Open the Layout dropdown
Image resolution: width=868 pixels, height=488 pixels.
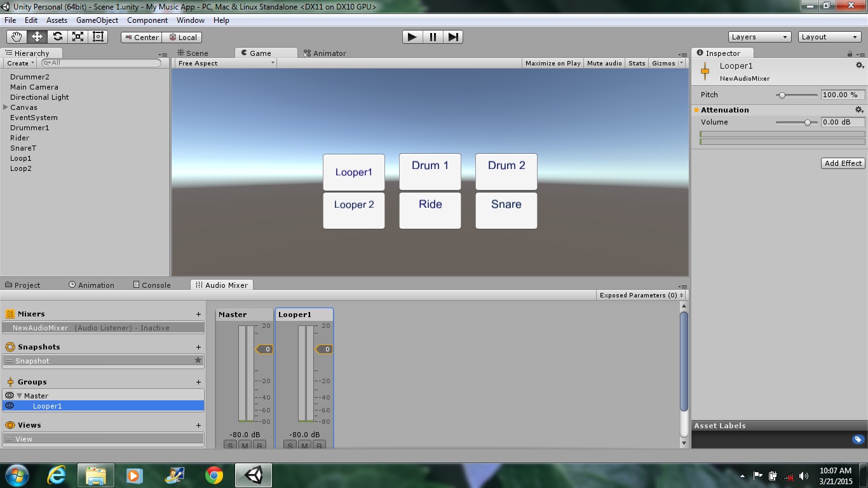point(829,37)
